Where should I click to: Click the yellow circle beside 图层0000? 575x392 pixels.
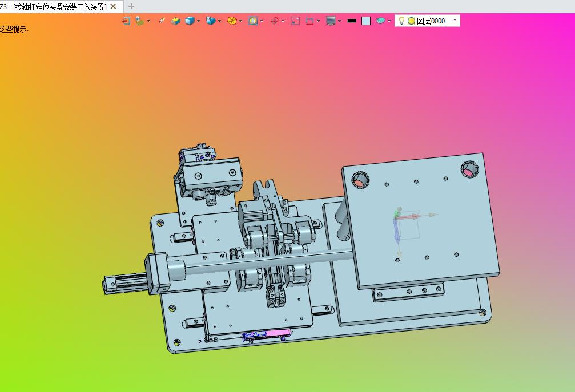412,21
